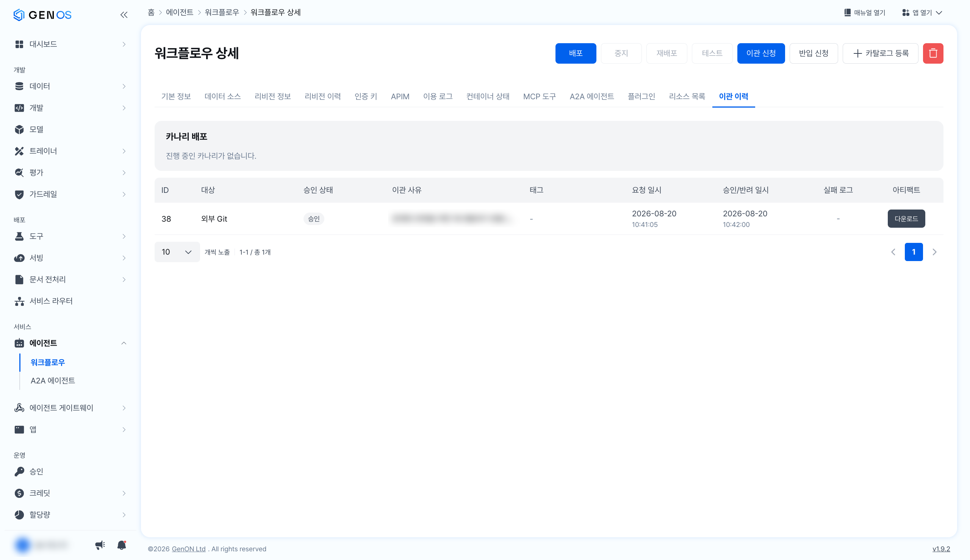Open A2A 에이전트 in sidebar
This screenshot has height=560, width=970.
coord(53,380)
